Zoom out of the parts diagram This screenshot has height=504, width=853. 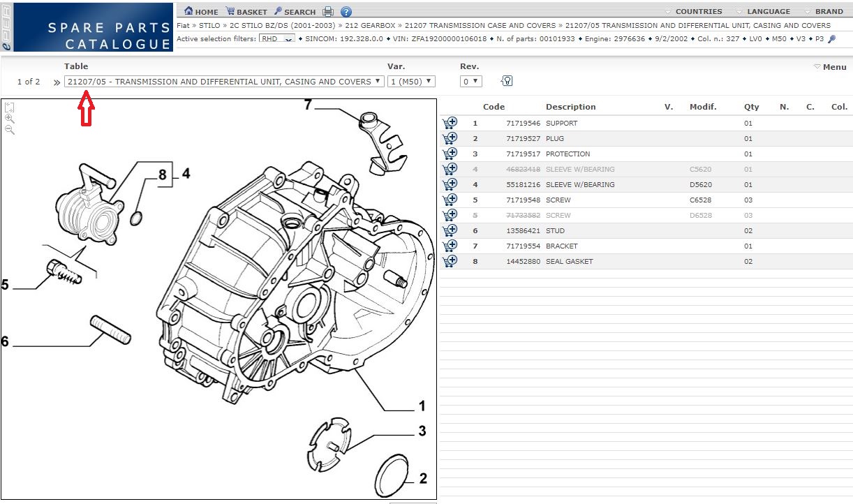pos(10,130)
